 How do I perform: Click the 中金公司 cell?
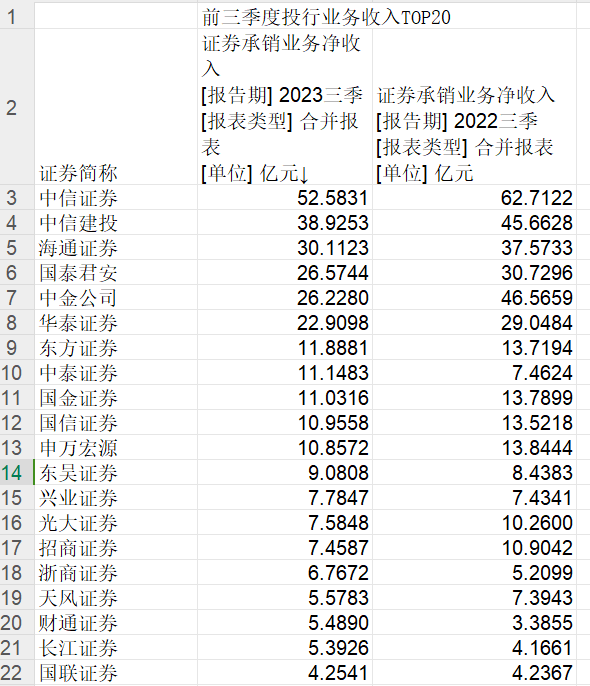click(116, 298)
